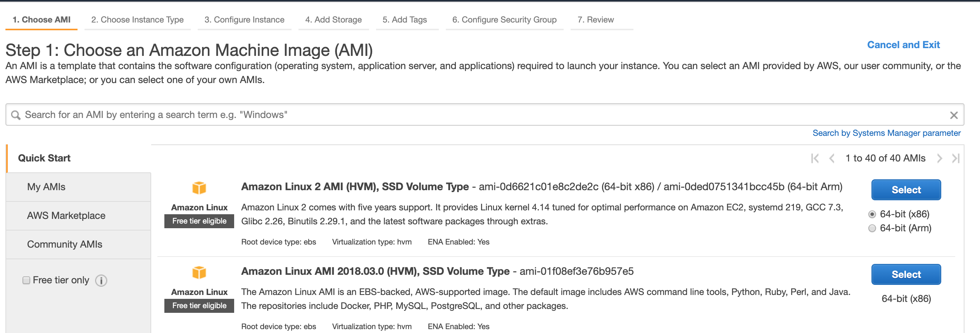Jump to last page of AMIs
The width and height of the screenshot is (980, 333).
tap(956, 158)
